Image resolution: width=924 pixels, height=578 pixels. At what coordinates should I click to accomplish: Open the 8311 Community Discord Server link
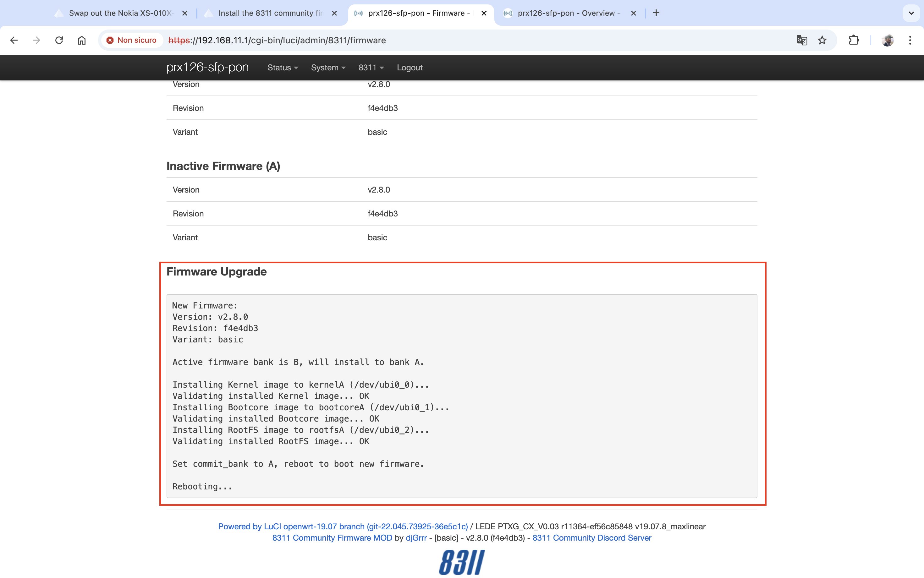coord(591,538)
